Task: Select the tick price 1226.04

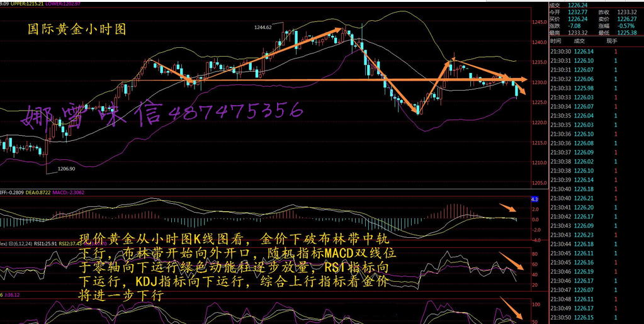Action: click(584, 115)
